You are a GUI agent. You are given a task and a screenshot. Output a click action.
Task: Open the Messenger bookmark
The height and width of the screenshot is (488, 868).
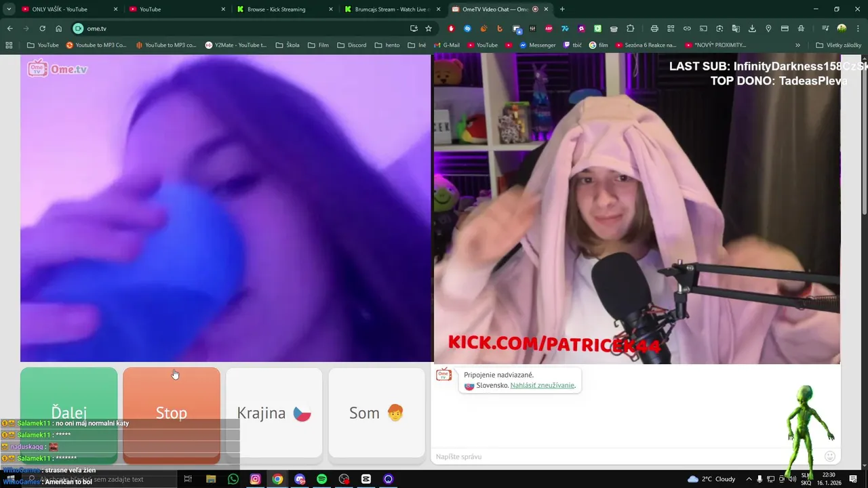click(x=537, y=45)
